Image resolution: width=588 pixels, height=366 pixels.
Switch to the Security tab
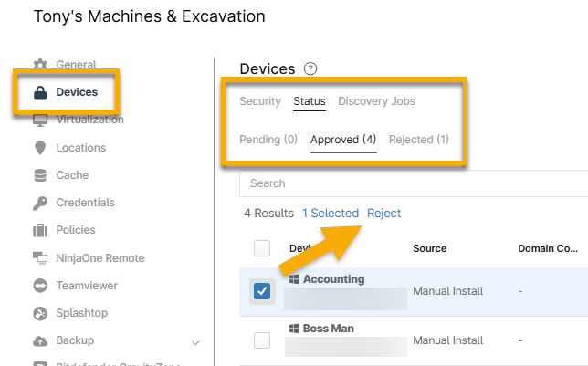(x=260, y=101)
